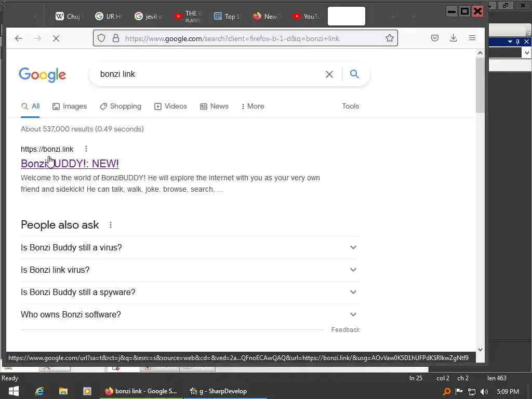Click the page vertical scrollbar thumb
532x399 pixels.
480,85
